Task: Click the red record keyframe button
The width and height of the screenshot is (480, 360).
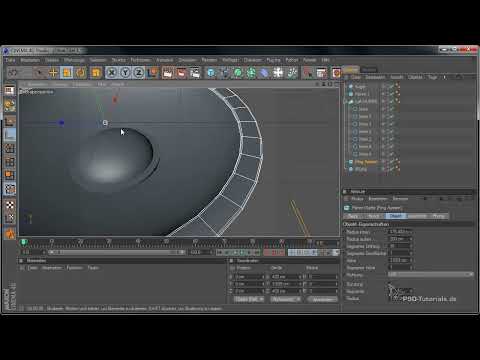Action: pyautogui.click(x=267, y=252)
